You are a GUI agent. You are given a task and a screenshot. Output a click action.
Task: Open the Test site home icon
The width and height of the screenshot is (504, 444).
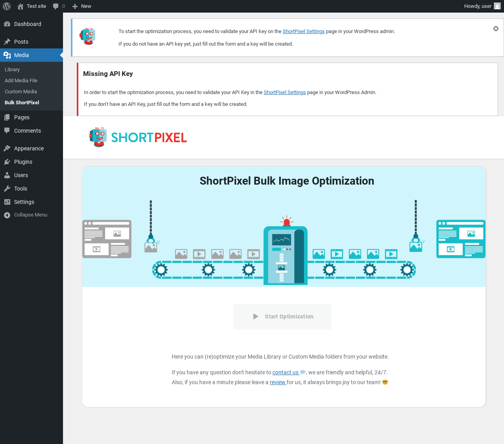[x=20, y=6]
